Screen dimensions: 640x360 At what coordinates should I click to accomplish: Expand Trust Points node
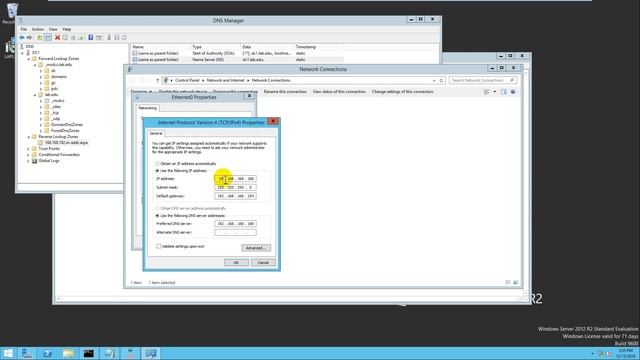[29, 149]
